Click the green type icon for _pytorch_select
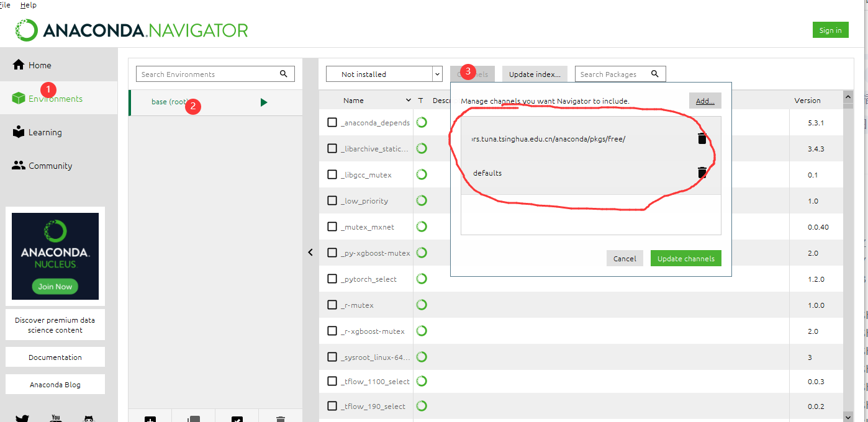 [422, 279]
